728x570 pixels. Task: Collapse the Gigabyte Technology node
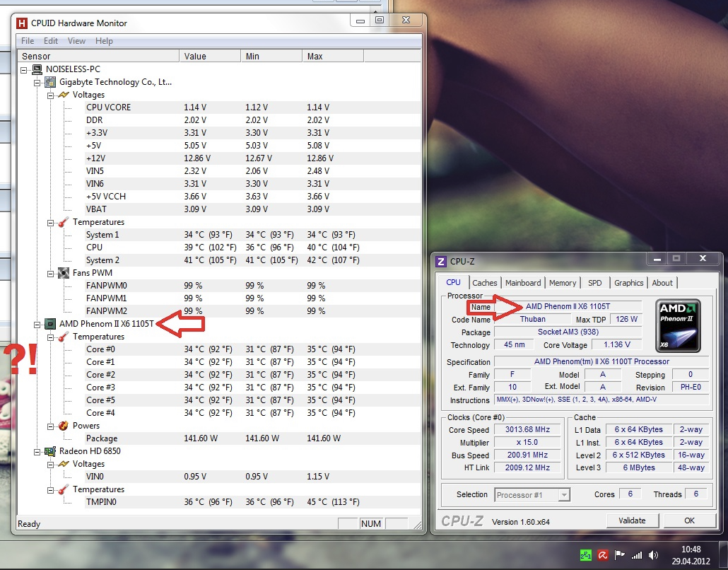point(37,83)
